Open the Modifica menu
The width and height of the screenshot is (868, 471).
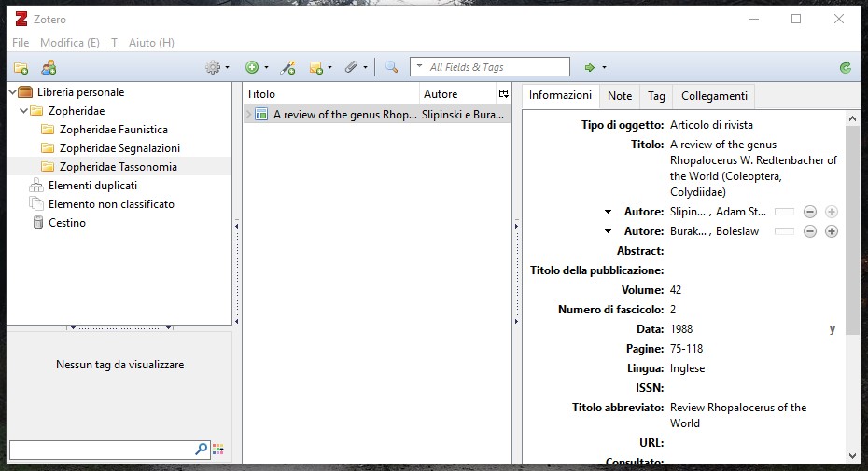pyautogui.click(x=69, y=43)
